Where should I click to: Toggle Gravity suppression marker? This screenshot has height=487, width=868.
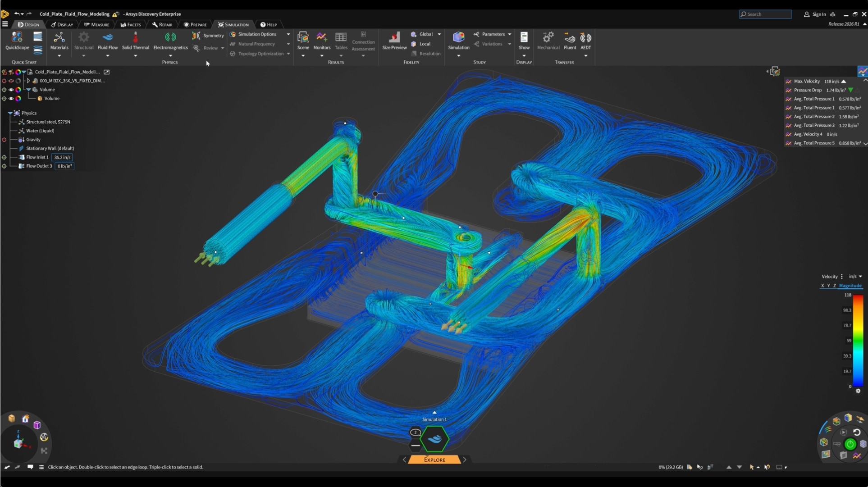pyautogui.click(x=4, y=140)
